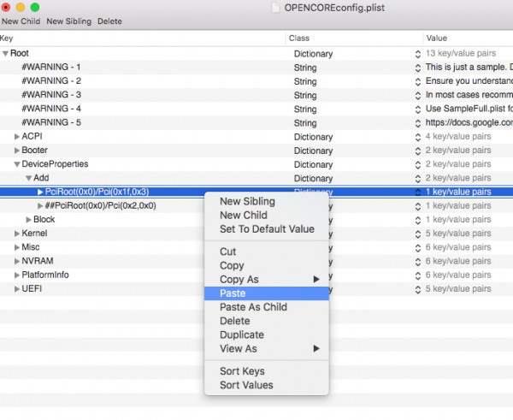Expand the Kernel dictionary
Image resolution: width=513 pixels, height=420 pixels.
(x=17, y=234)
